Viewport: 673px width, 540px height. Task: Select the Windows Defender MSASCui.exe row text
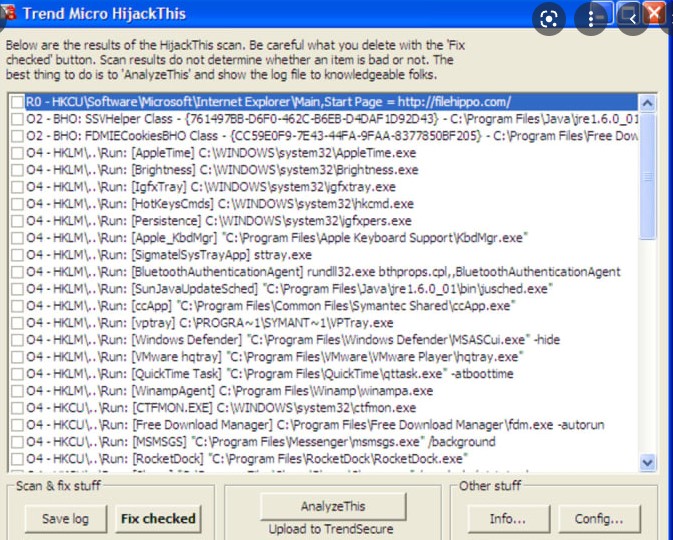[293, 340]
